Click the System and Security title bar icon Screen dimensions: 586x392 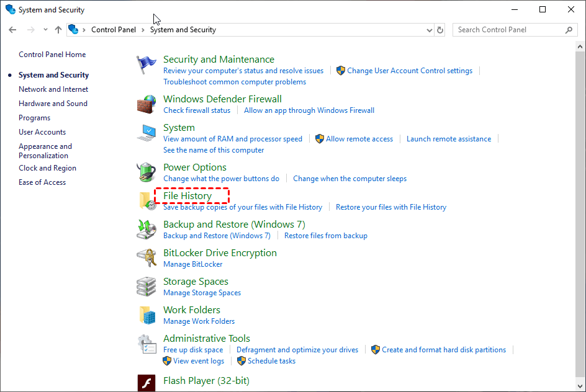click(x=11, y=10)
